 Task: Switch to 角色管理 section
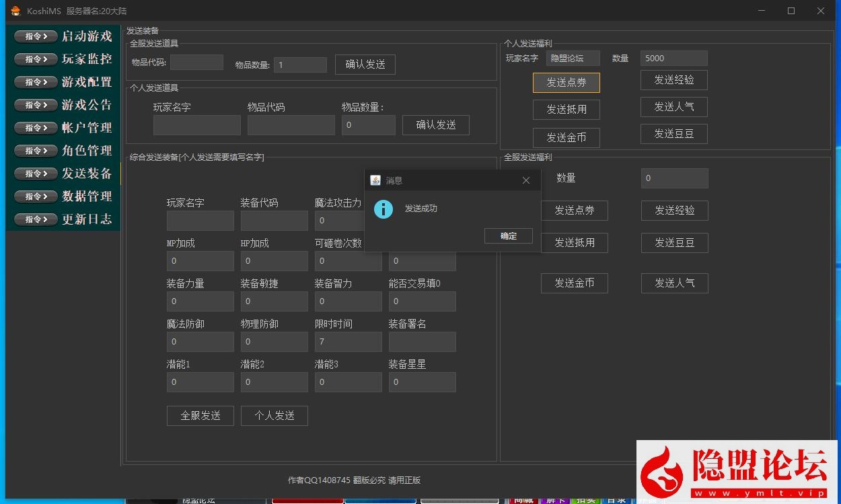tap(87, 151)
